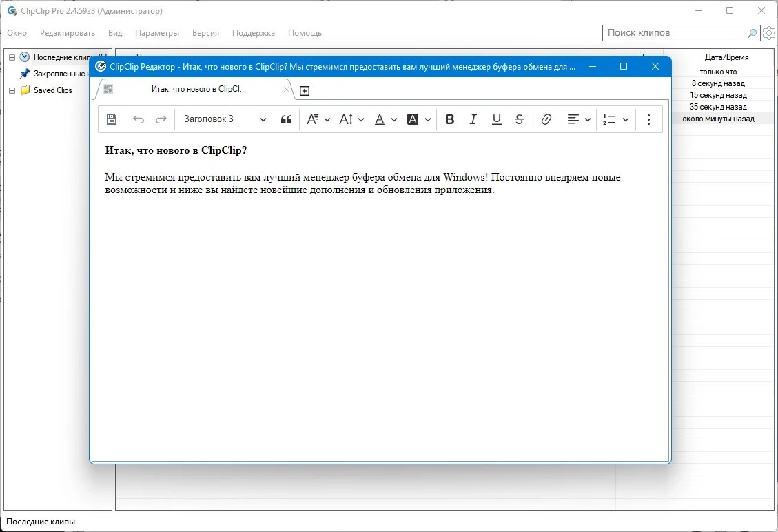Minimize the ClipClip Редактор window
The image size is (778, 532).
593,66
